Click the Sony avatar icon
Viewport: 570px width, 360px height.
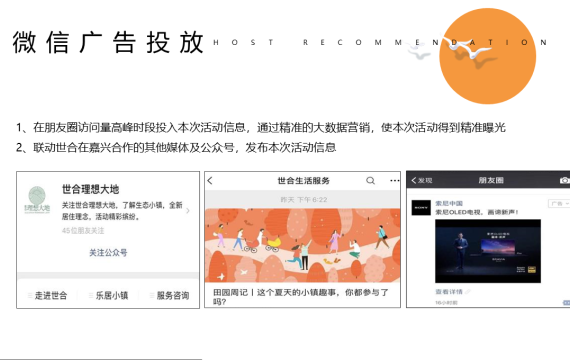[421, 208]
